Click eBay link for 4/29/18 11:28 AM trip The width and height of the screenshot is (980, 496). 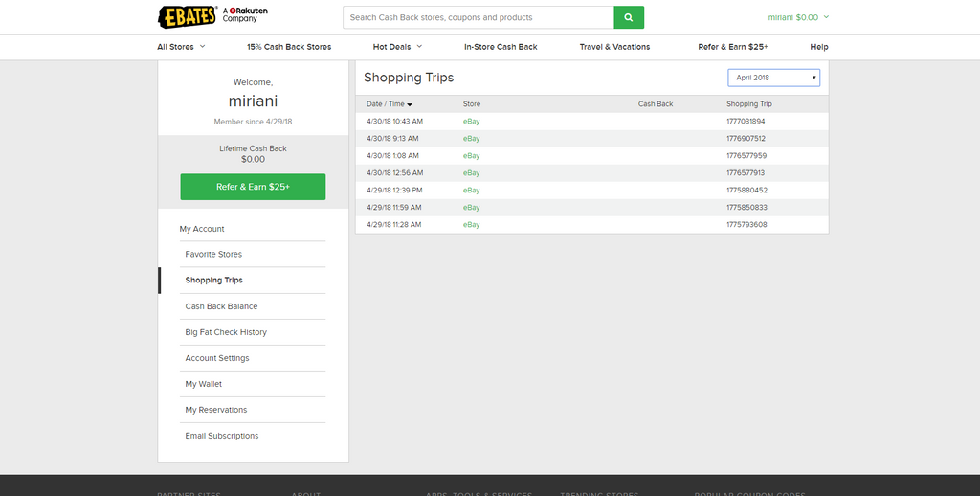[x=471, y=225]
